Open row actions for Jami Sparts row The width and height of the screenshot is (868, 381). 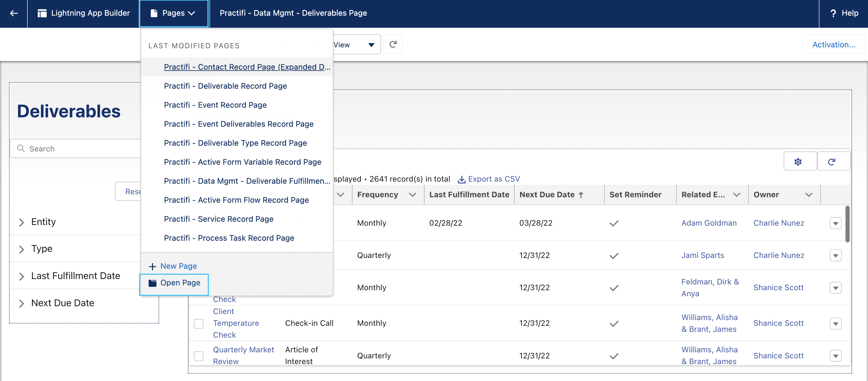[836, 256]
